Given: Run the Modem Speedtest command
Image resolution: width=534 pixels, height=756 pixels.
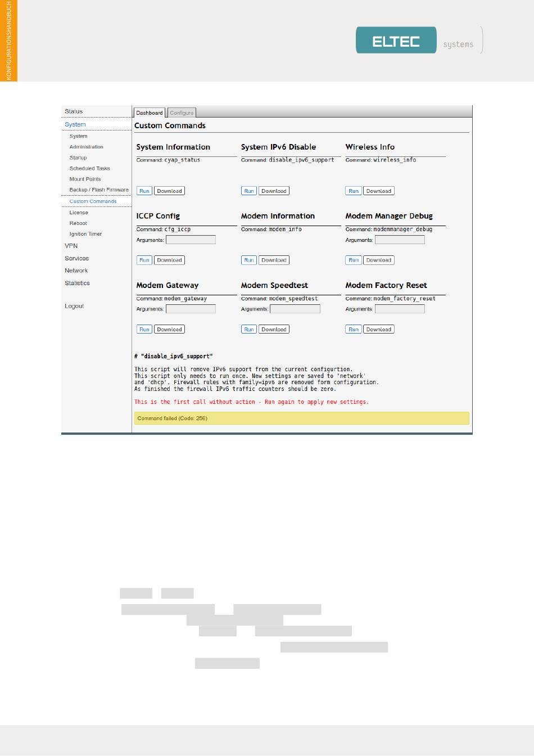Looking at the screenshot, I should point(249,329).
